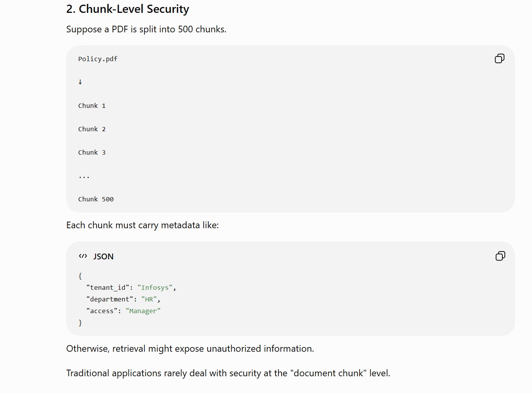
Task: Click the '2. Chunk-Level Security' heading
Action: click(128, 9)
